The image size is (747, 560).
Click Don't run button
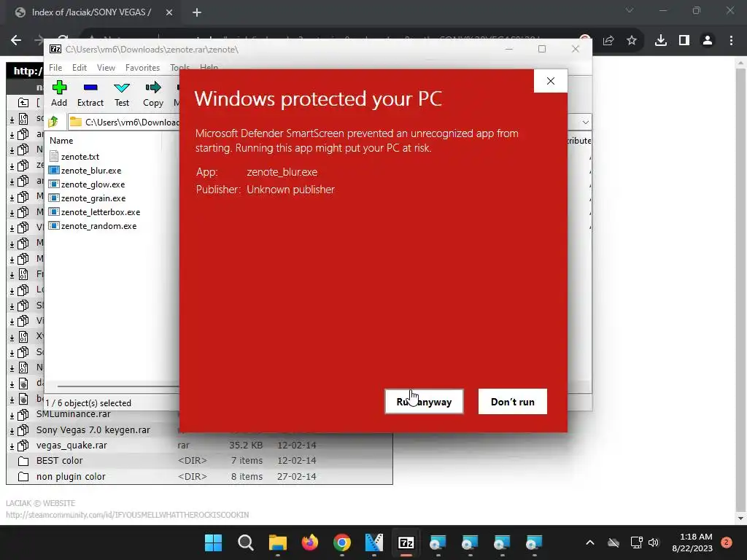click(x=513, y=402)
